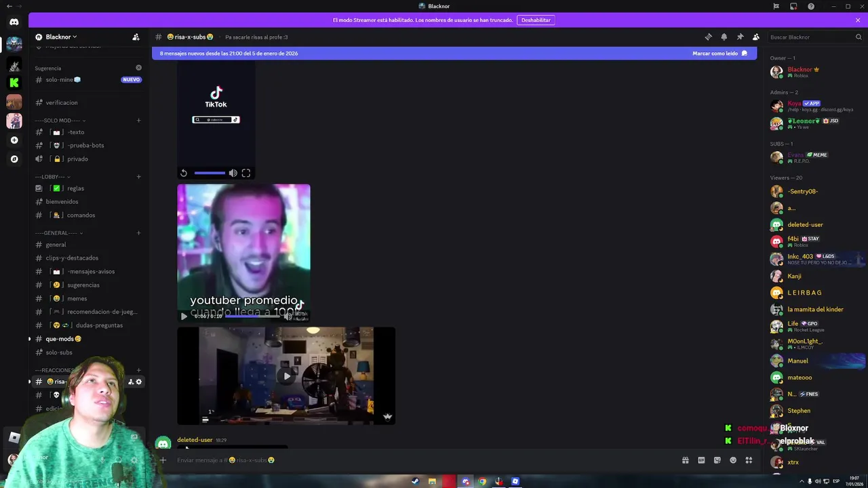Open help question mark icon
This screenshot has width=868, height=488.
point(811,6)
